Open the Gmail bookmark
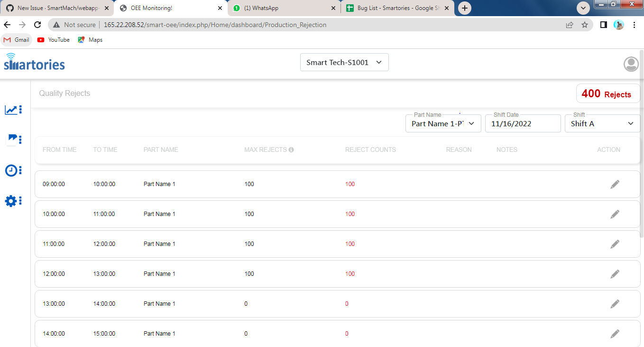This screenshot has width=644, height=347. (17, 40)
